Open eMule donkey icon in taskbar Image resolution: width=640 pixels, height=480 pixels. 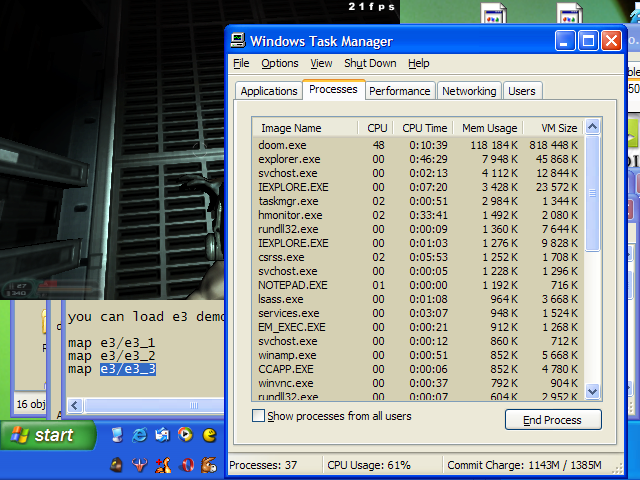pos(209,465)
